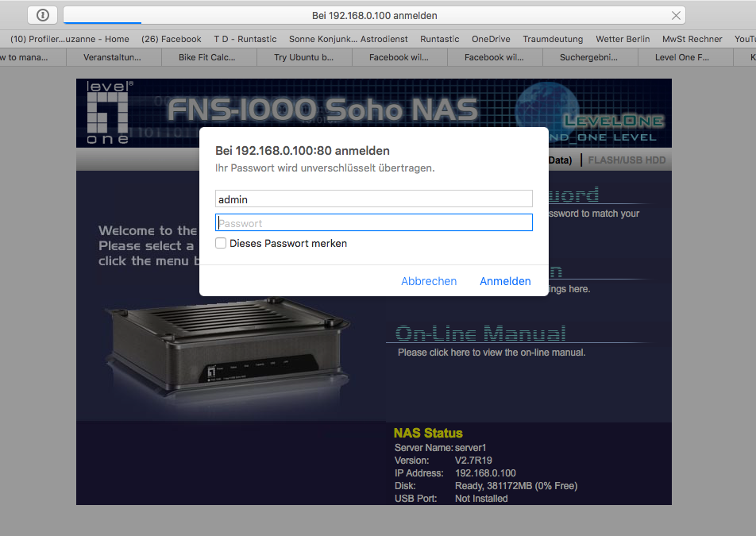Viewport: 756px width, 536px height.
Task: Click Anmelden to log in
Action: point(505,281)
